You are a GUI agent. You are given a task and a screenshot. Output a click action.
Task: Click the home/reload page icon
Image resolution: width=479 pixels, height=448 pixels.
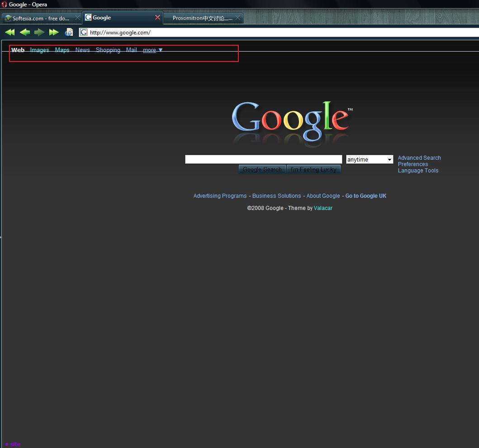point(69,32)
